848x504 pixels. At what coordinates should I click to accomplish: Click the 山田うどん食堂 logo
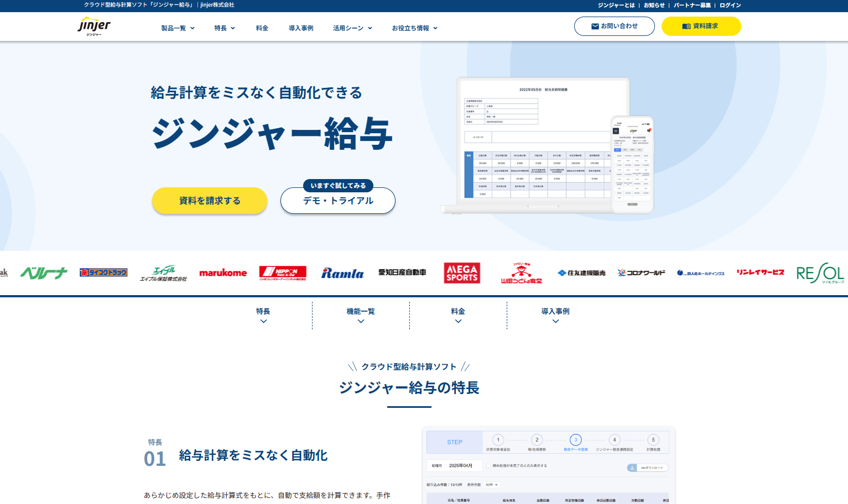[x=522, y=273]
